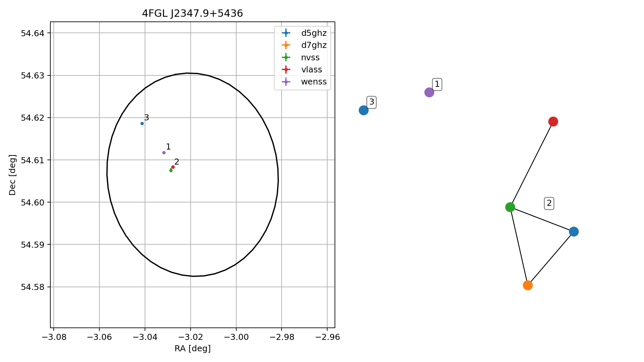The height and width of the screenshot is (362, 644).
Task: Select the d7ghz legend label
Action: pyautogui.click(x=314, y=45)
